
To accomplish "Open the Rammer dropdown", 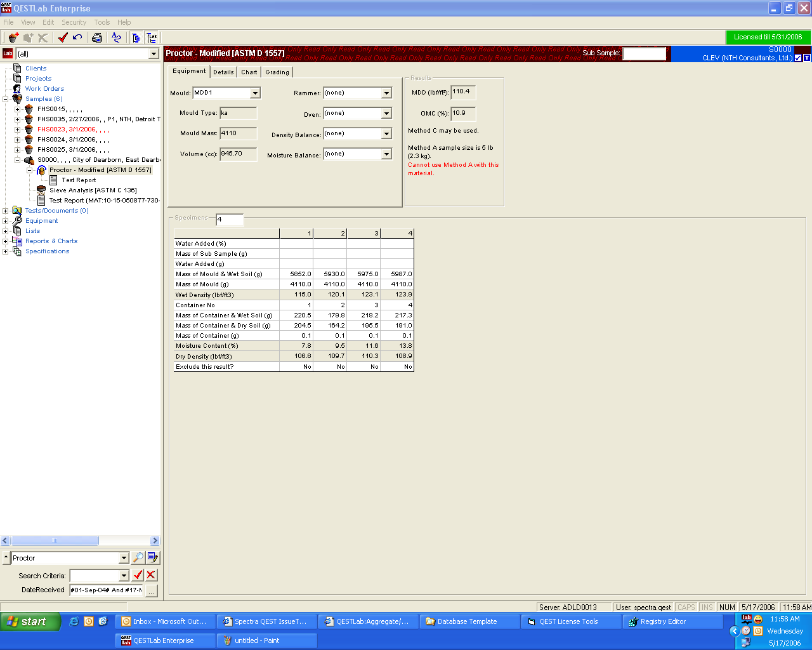I will 386,93.
